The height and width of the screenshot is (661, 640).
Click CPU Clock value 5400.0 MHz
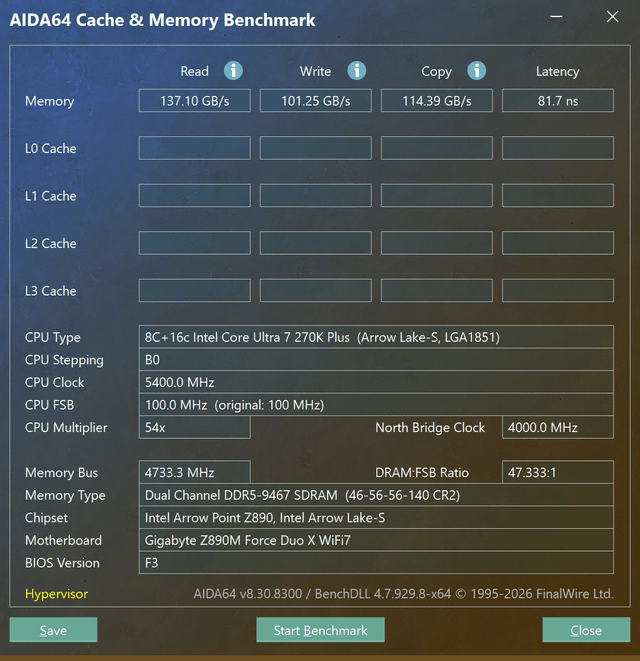[376, 382]
